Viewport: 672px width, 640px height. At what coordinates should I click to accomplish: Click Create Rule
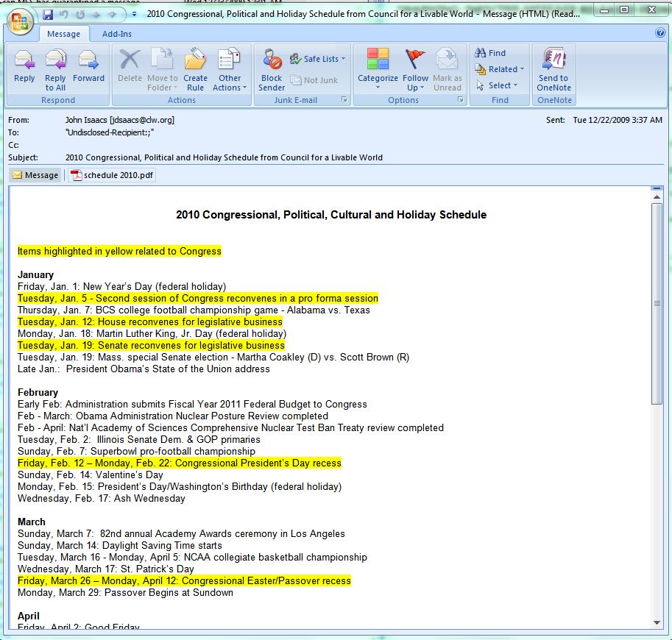coord(196,69)
